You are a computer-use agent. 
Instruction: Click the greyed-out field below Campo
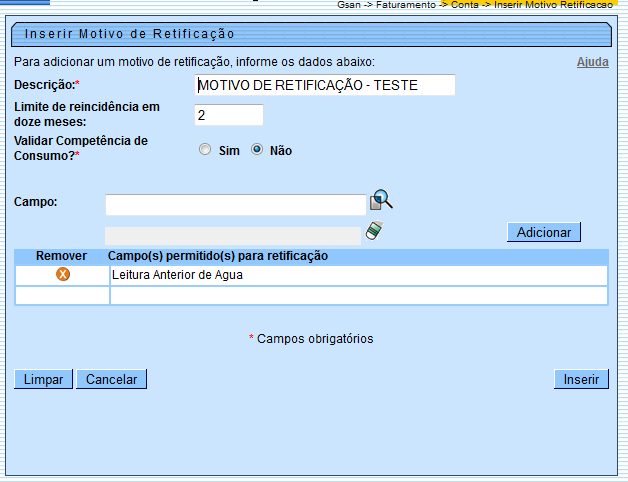point(232,236)
